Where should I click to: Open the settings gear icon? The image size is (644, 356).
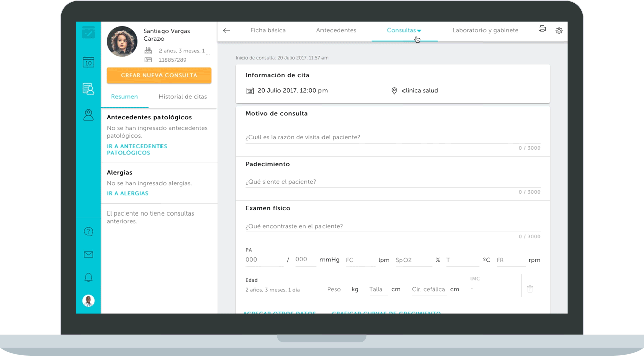coord(559,30)
